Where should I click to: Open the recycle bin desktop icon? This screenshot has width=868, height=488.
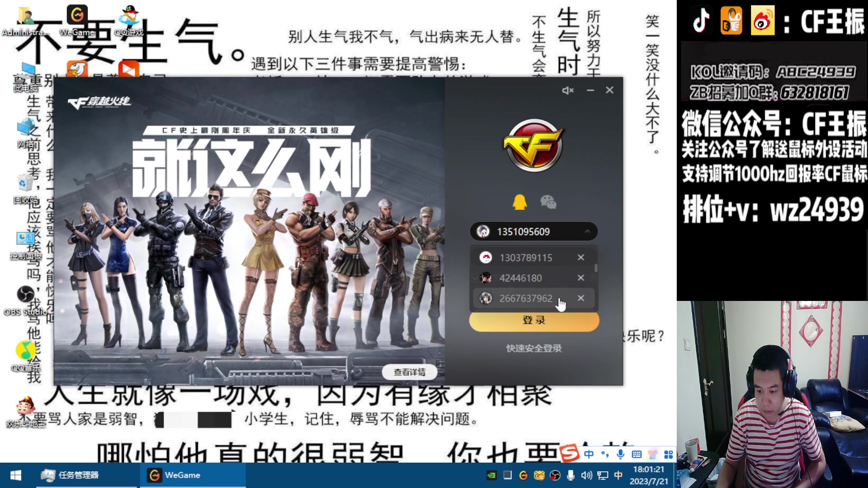tap(26, 189)
